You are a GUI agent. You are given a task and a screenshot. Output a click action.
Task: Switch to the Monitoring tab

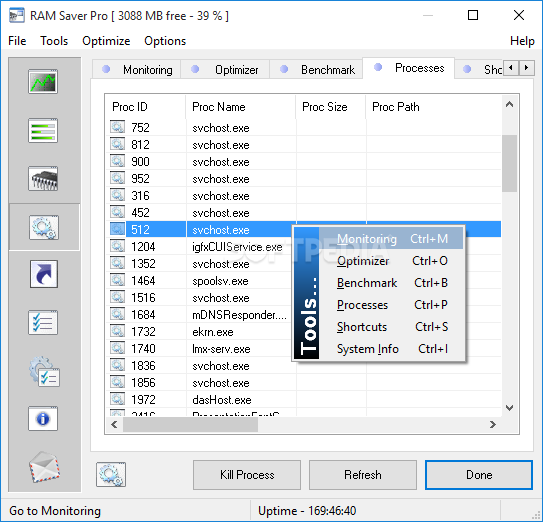click(137, 70)
